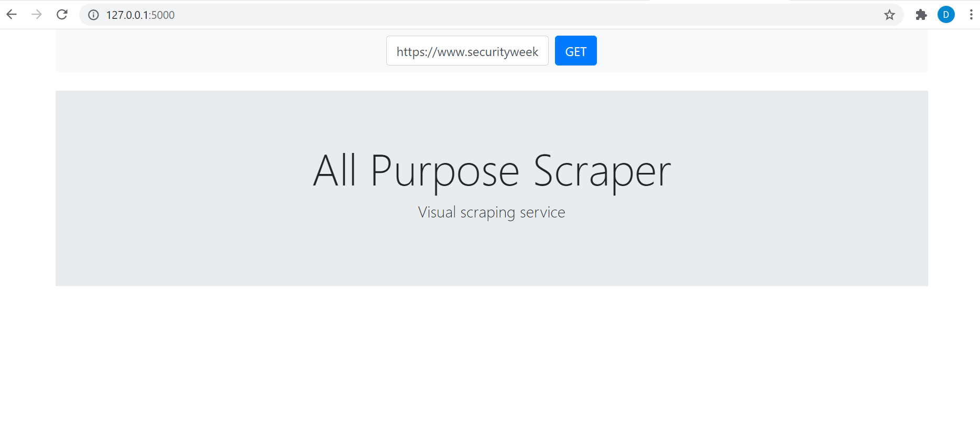This screenshot has width=980, height=437.
Task: Submit the URL with the GET button
Action: 575,51
